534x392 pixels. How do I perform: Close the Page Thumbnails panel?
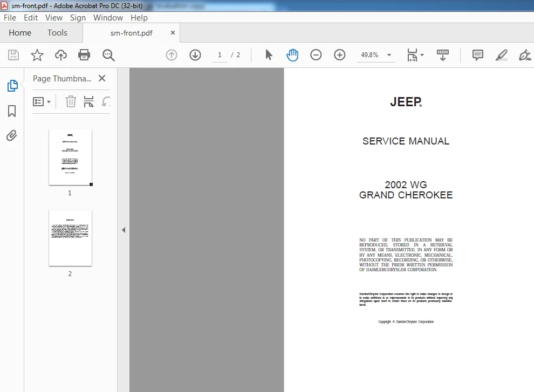click(102, 78)
